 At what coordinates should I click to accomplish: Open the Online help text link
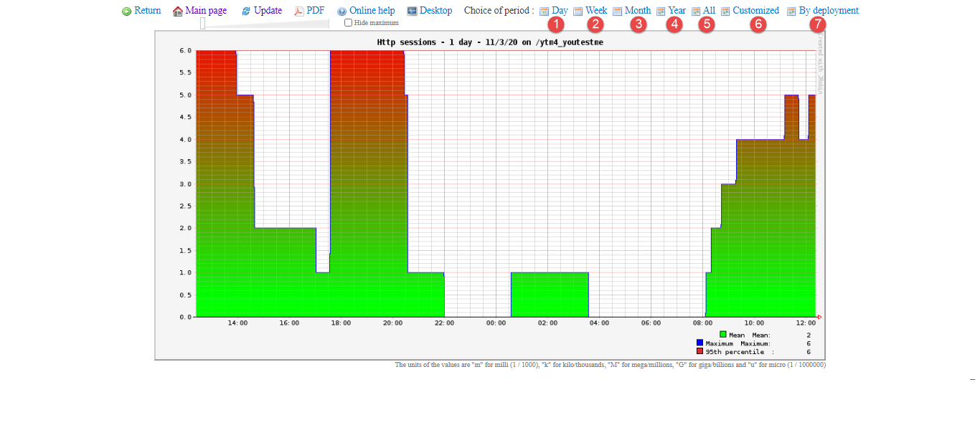[x=372, y=11]
